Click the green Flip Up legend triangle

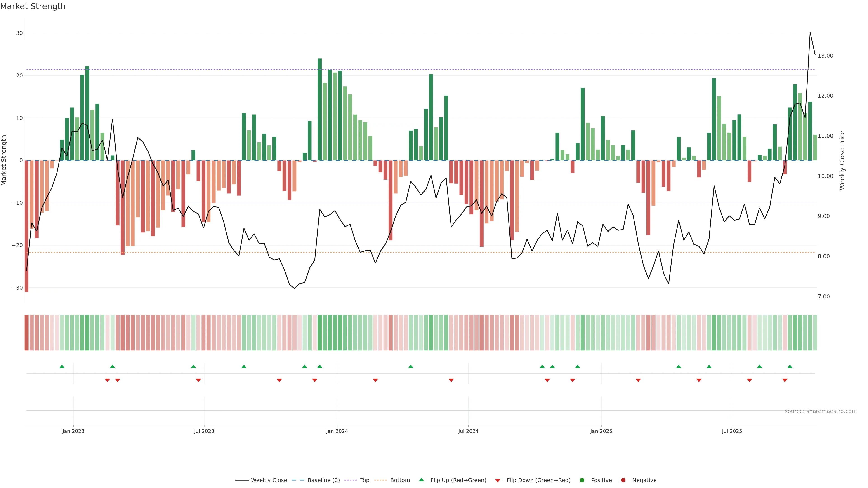pyautogui.click(x=421, y=480)
